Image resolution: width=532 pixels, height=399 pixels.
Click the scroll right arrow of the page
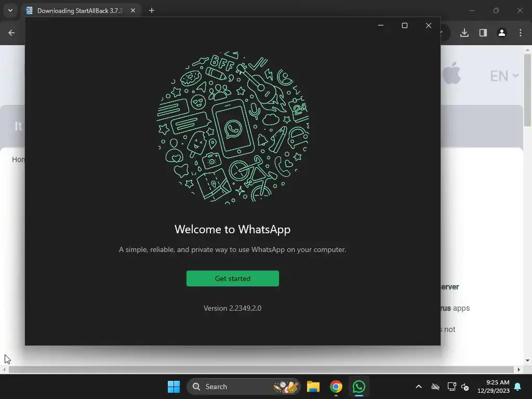click(x=519, y=369)
